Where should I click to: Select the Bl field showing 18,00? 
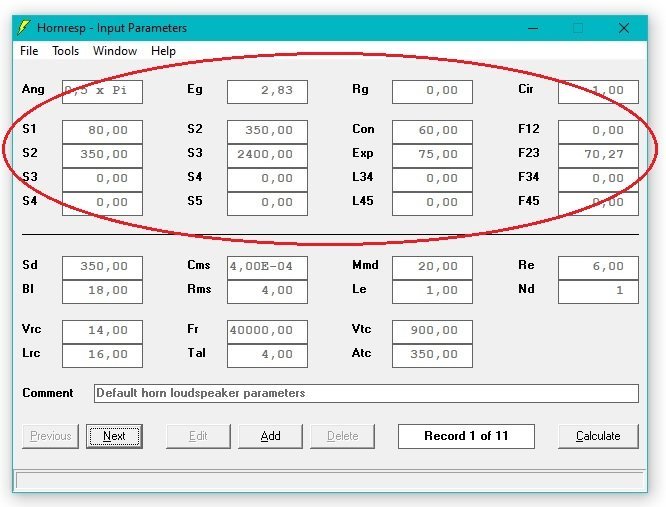(x=102, y=292)
